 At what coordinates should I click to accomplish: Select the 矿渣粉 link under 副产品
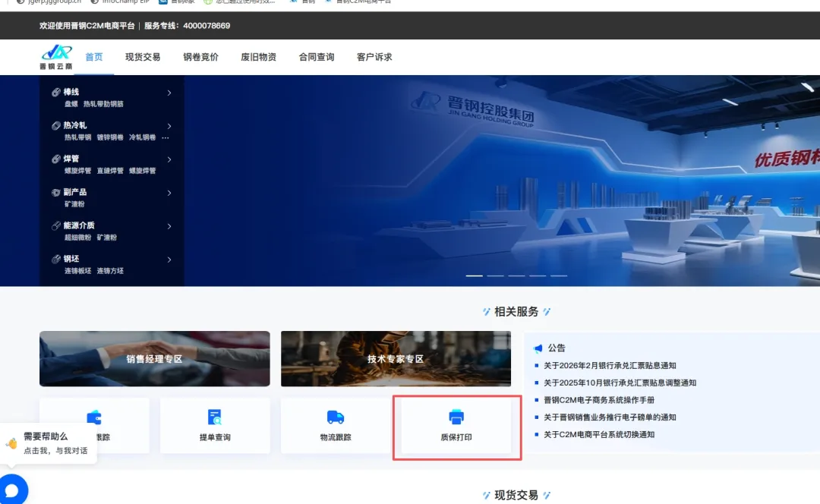point(74,204)
